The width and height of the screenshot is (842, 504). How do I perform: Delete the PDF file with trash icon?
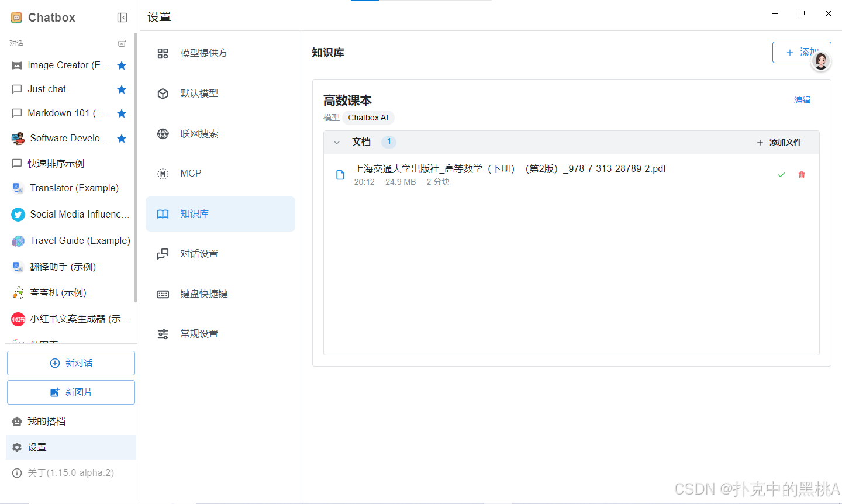point(802,175)
